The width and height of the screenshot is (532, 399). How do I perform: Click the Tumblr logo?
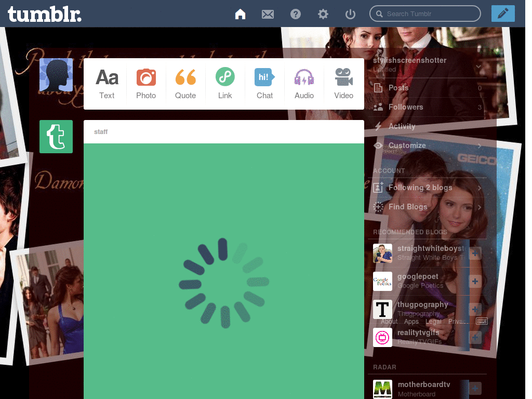[45, 14]
